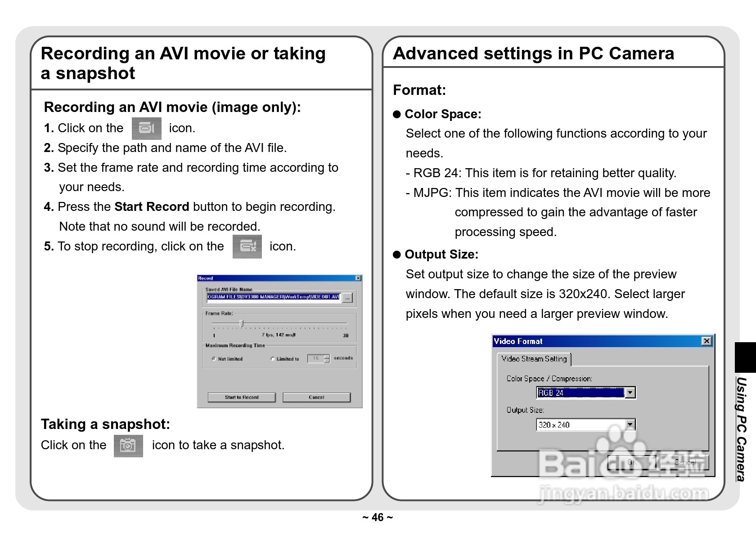Select the Not limited radio button

pos(214,359)
